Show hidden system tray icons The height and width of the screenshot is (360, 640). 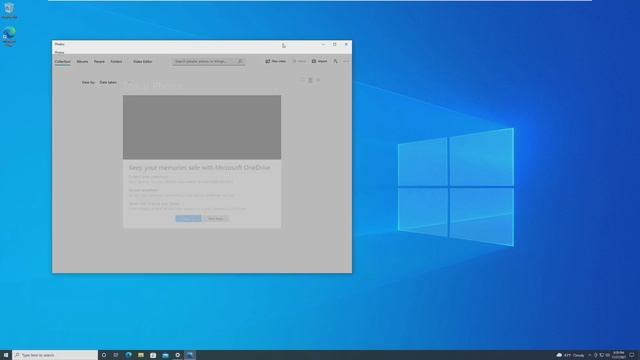[x=589, y=355]
